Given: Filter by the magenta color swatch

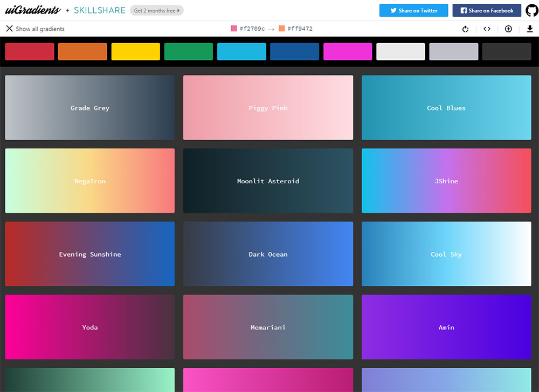Looking at the screenshot, I should pyautogui.click(x=348, y=52).
